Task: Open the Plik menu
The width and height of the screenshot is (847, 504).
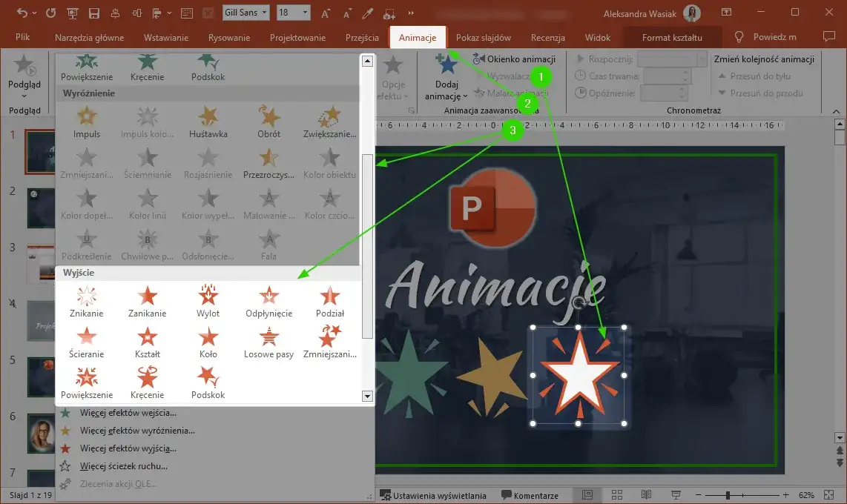Action: tap(24, 37)
